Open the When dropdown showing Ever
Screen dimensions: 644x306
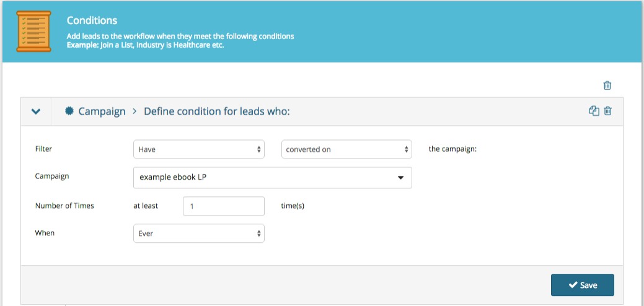pos(199,234)
